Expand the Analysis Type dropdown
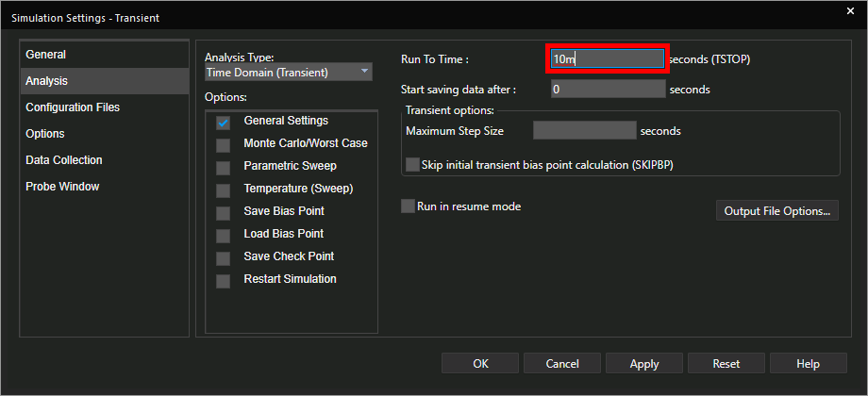The height and width of the screenshot is (396, 868). tap(289, 72)
